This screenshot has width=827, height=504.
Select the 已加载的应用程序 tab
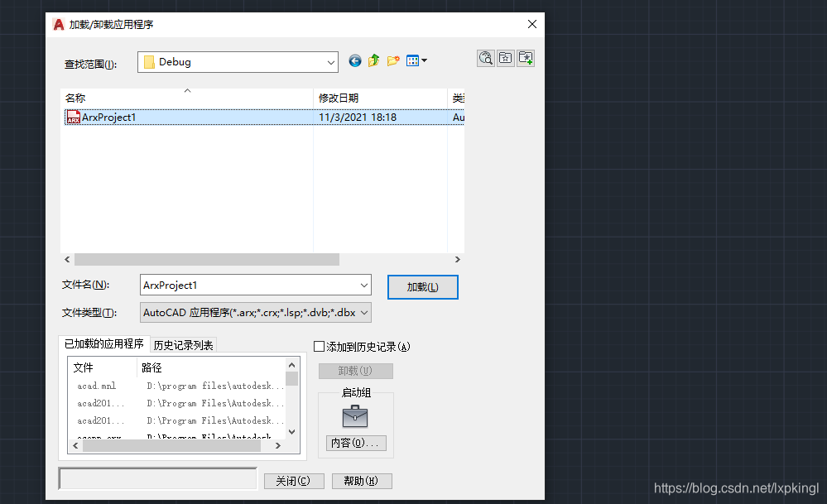103,344
